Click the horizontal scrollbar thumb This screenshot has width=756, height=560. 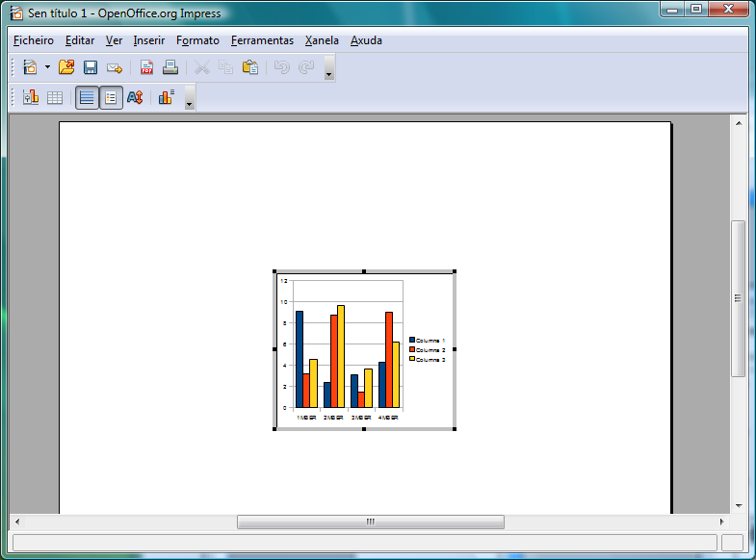pyautogui.click(x=370, y=522)
